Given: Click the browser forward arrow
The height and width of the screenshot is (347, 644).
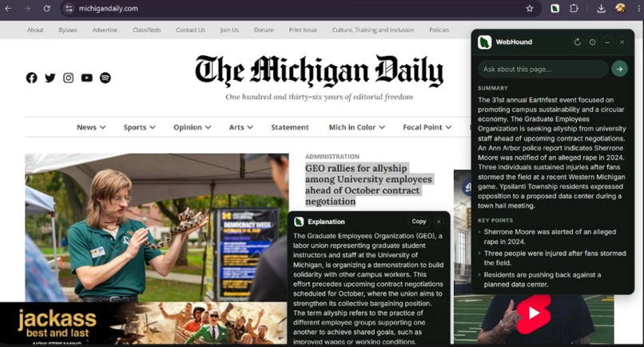Looking at the screenshot, I should click(x=27, y=8).
